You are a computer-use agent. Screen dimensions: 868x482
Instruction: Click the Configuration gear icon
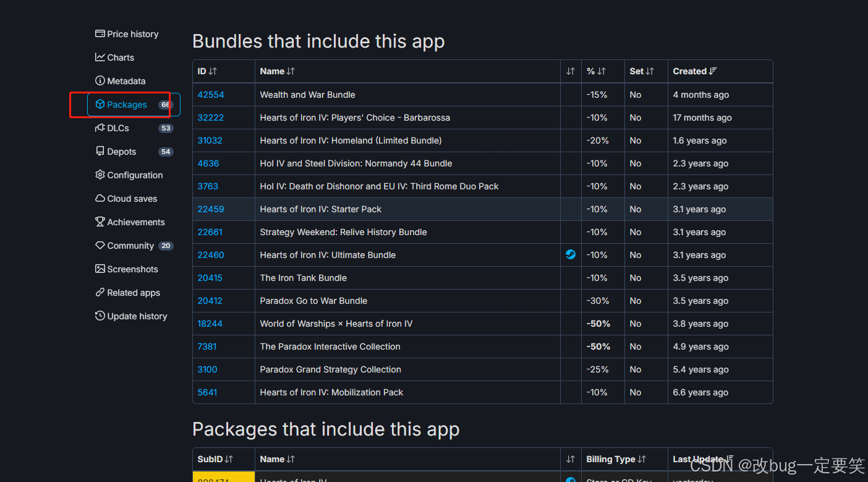(x=100, y=175)
